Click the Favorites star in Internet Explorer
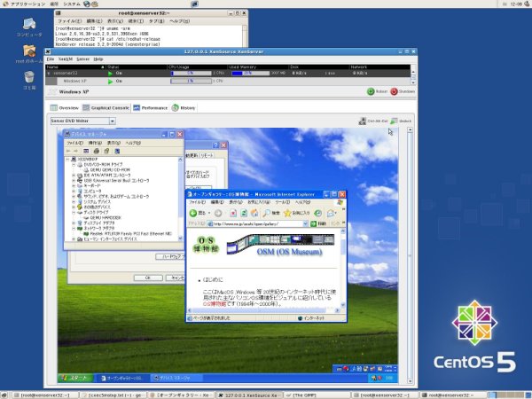 pos(287,213)
